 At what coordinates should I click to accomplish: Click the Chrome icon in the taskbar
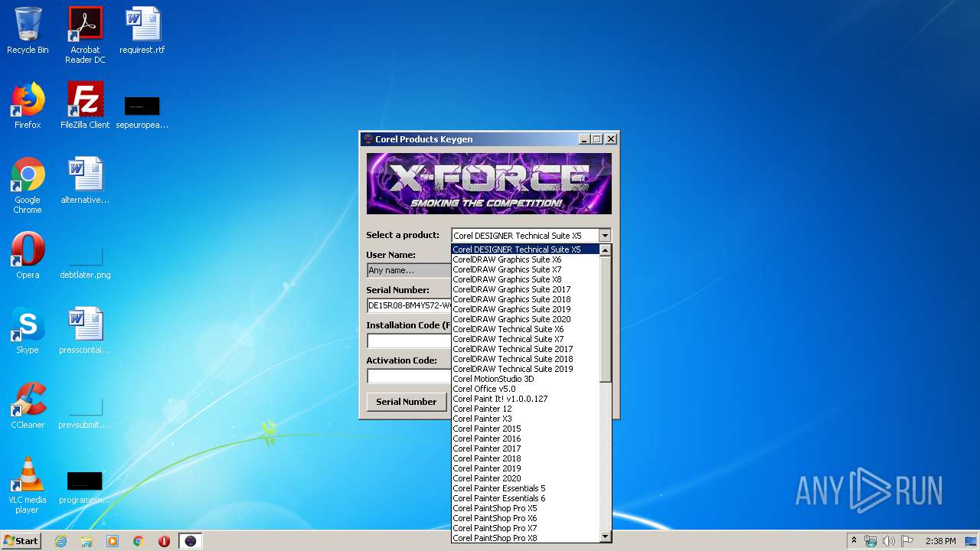139,541
